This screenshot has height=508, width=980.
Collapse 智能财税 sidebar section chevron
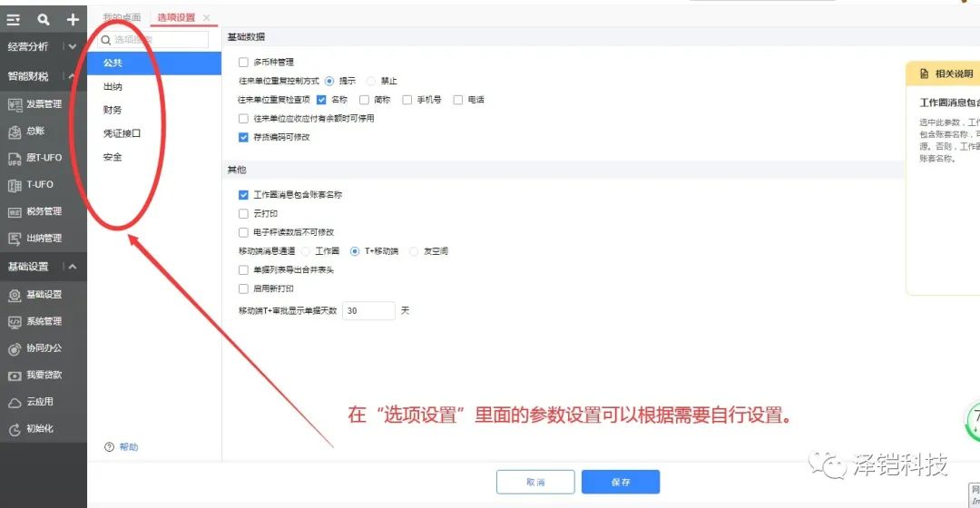tap(73, 76)
